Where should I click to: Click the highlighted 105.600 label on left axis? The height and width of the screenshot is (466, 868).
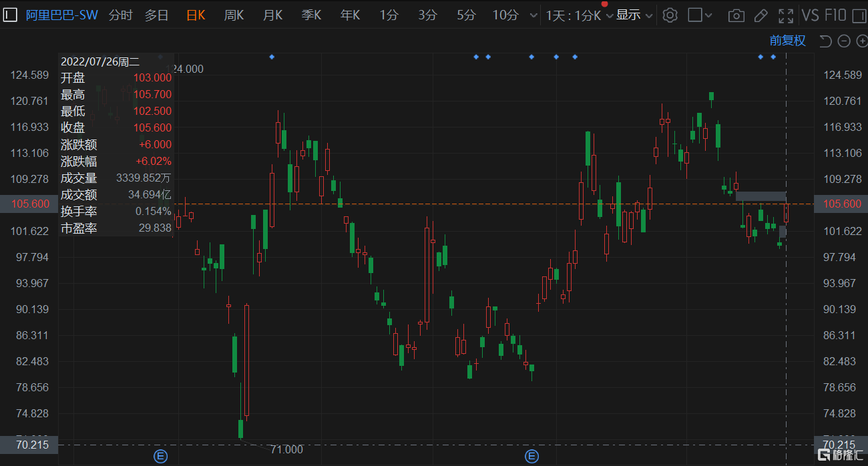click(30, 204)
